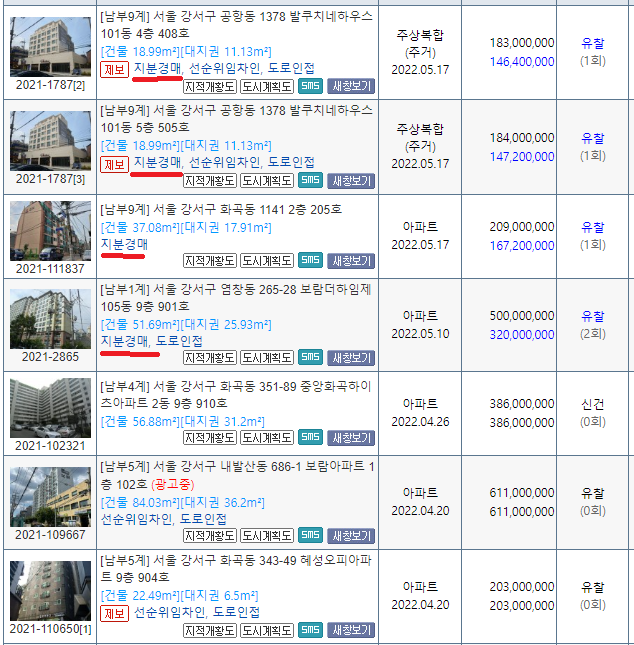Open thumbnail photo of 2021-1787[3]
The height and width of the screenshot is (645, 634).
(x=50, y=141)
